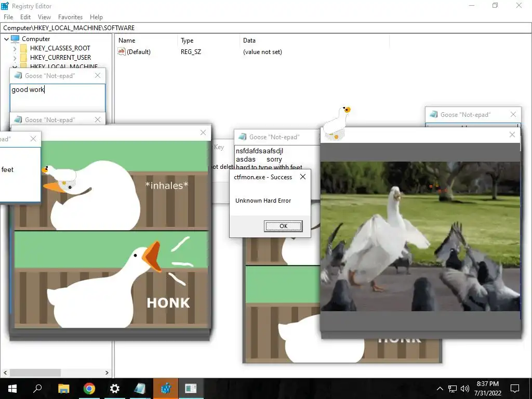Close the "good work" Goose Not-epad window
This screenshot has height=399, width=532.
(x=98, y=75)
